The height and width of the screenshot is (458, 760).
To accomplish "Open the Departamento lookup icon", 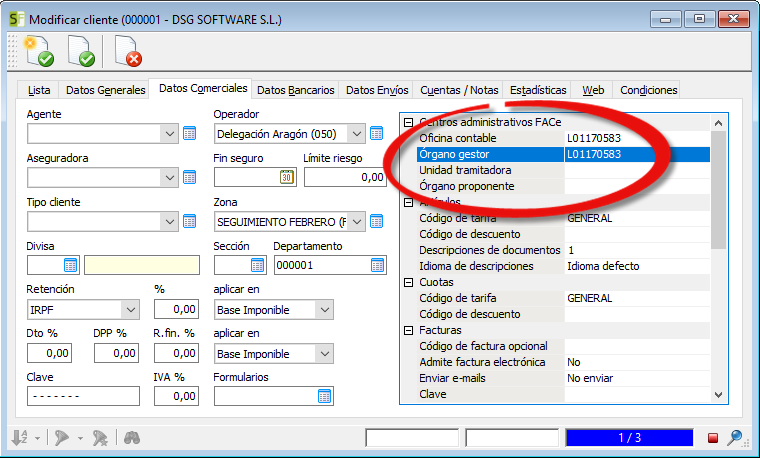I will (378, 265).
